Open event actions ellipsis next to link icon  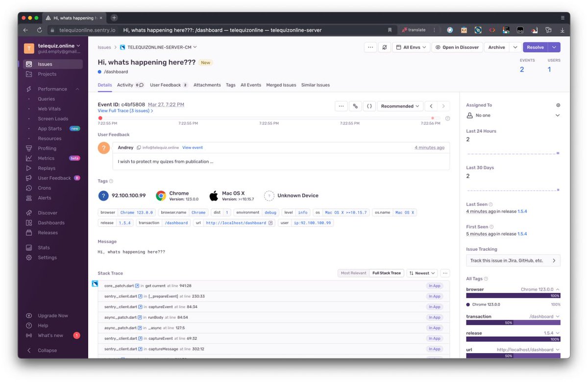(x=341, y=106)
